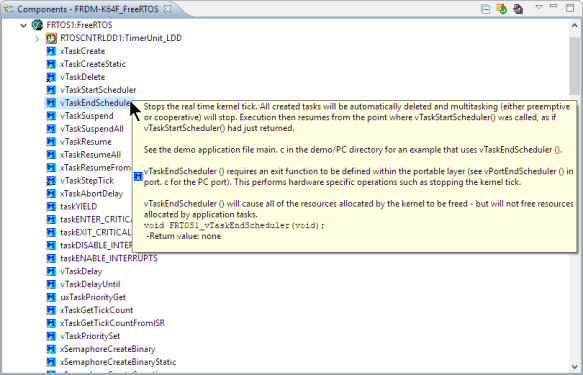
Task: Select the vTaskDelete method
Action: click(83, 77)
